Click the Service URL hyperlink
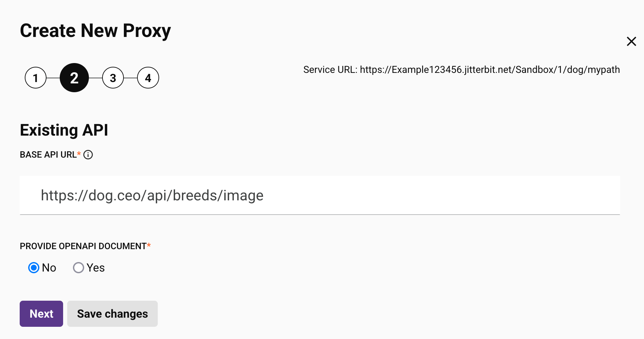 pos(490,70)
